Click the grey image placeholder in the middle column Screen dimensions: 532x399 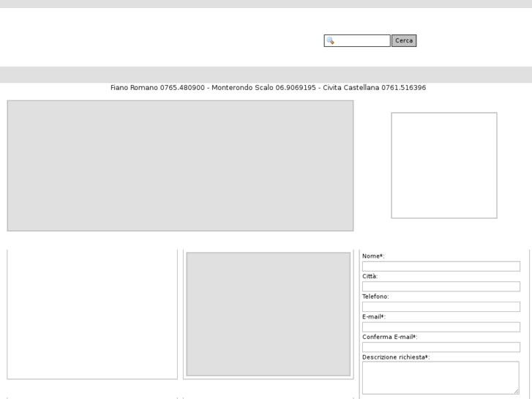pyautogui.click(x=269, y=314)
